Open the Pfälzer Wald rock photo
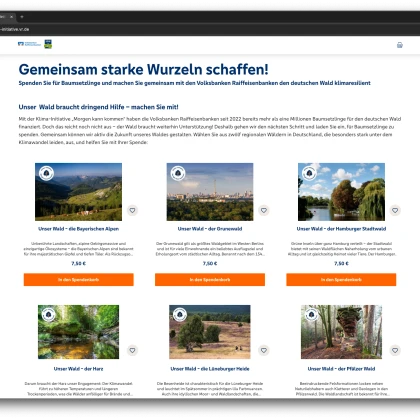The image size is (420, 420). click(x=341, y=332)
